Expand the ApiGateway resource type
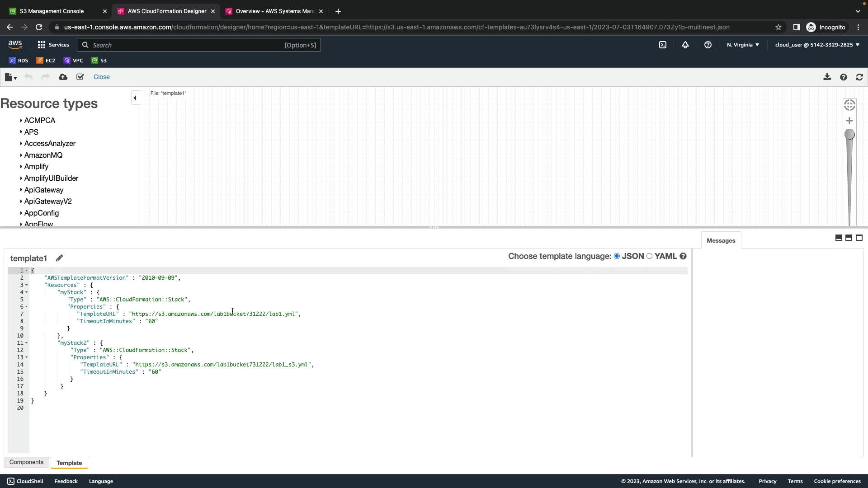 [43, 190]
